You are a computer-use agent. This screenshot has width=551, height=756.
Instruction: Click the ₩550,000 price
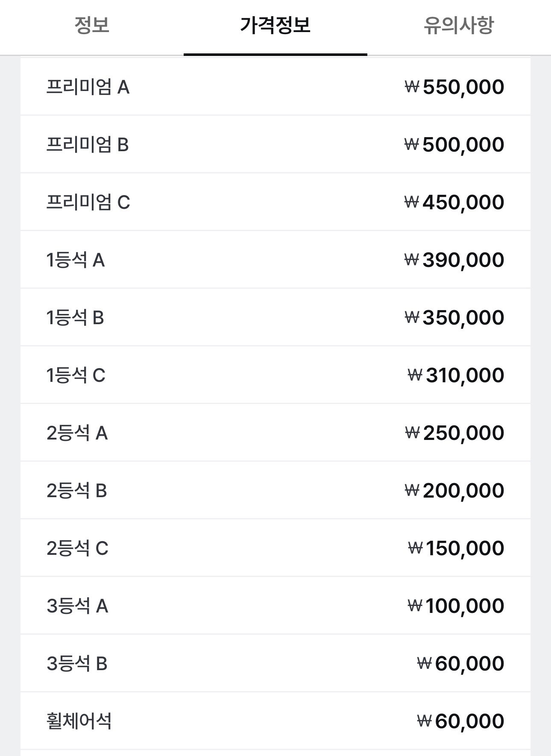tap(454, 87)
